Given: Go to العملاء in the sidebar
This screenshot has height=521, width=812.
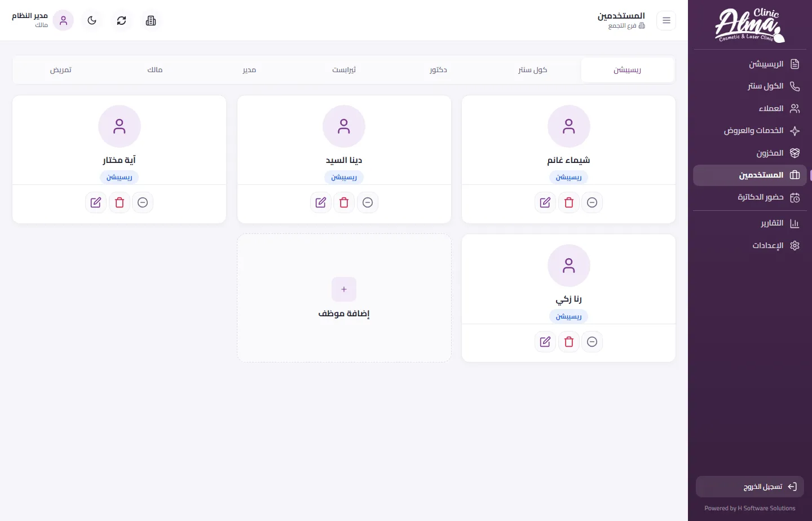Looking at the screenshot, I should coord(750,108).
